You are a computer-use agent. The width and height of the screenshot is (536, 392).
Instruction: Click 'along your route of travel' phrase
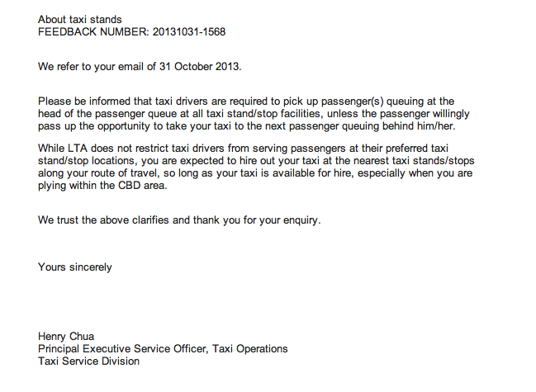pyautogui.click(x=102, y=172)
